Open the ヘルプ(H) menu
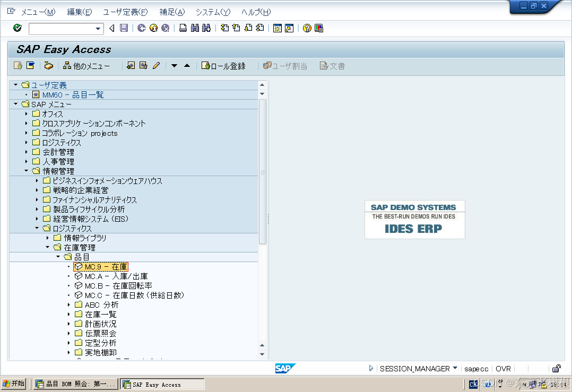 pyautogui.click(x=256, y=12)
